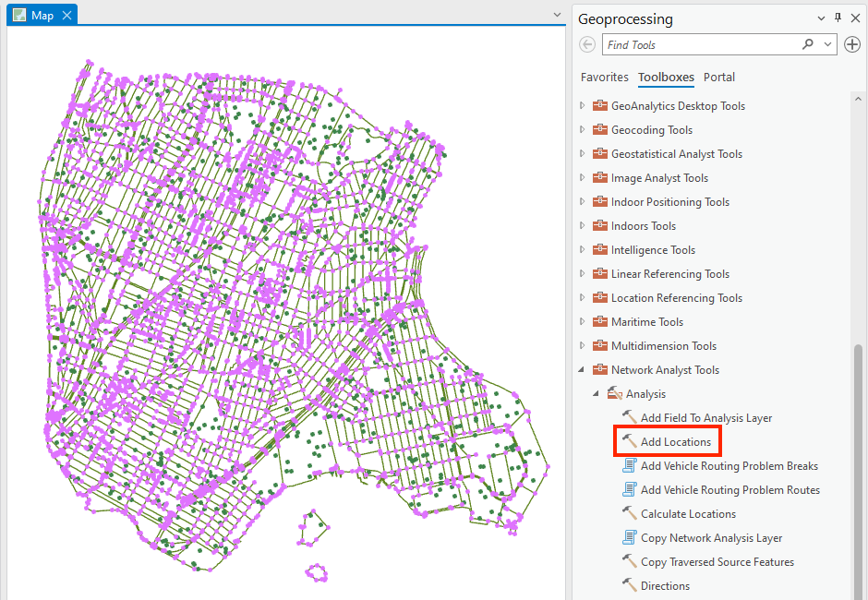Select the Map view tab

42,15
